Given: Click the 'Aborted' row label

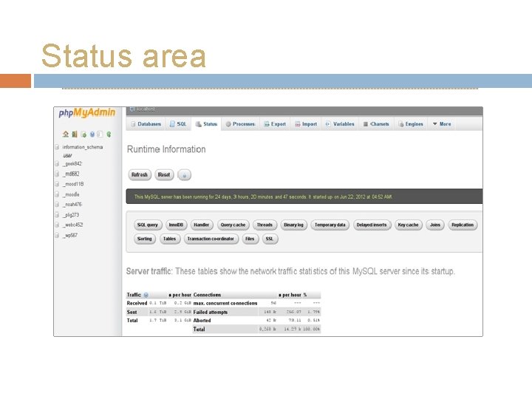Looking at the screenshot, I should pos(202,320).
